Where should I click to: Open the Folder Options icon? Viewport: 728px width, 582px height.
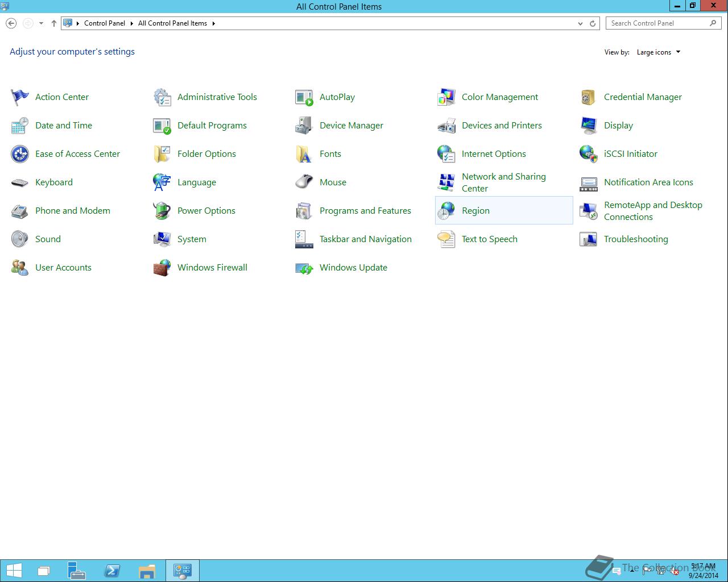(162, 154)
